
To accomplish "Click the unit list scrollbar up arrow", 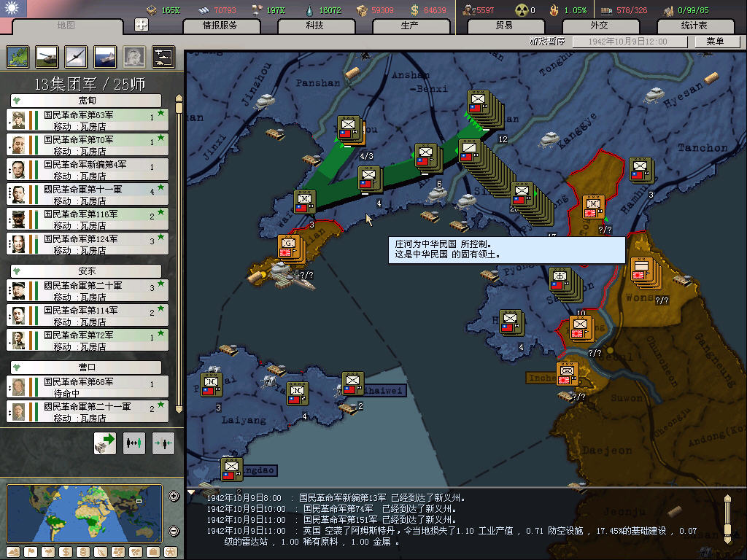I will click(x=179, y=98).
